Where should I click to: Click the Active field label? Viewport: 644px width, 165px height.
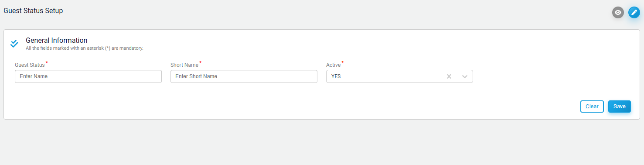[x=334, y=65]
